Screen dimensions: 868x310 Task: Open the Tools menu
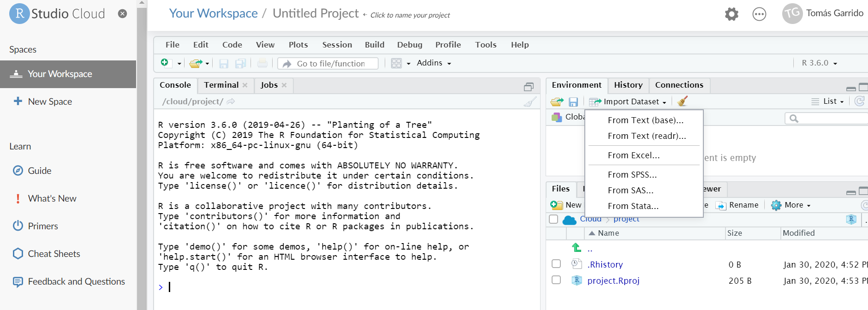(486, 45)
